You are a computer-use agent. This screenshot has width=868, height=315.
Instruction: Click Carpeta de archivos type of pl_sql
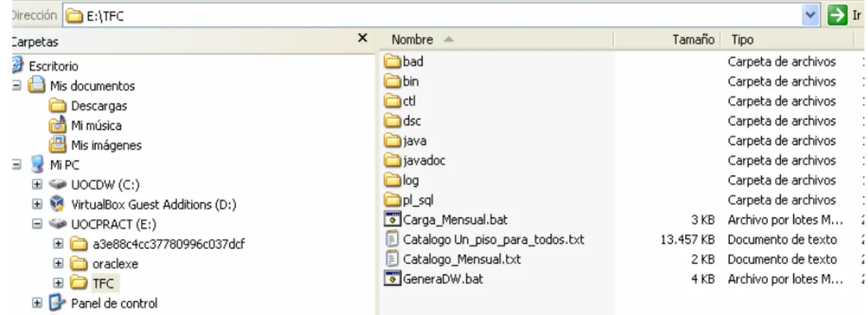(x=783, y=200)
